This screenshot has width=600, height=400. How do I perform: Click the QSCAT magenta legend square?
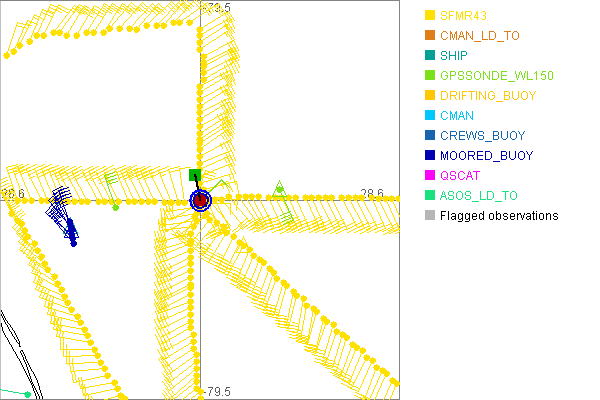tap(430, 176)
